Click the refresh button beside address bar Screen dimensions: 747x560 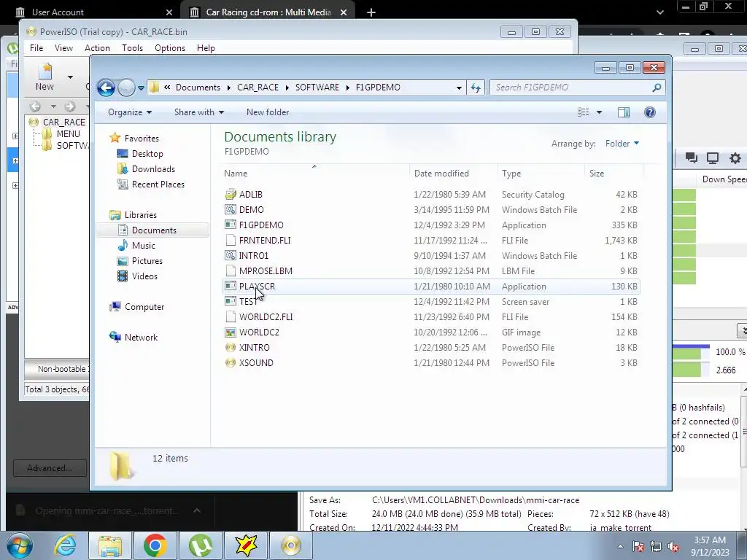click(476, 87)
